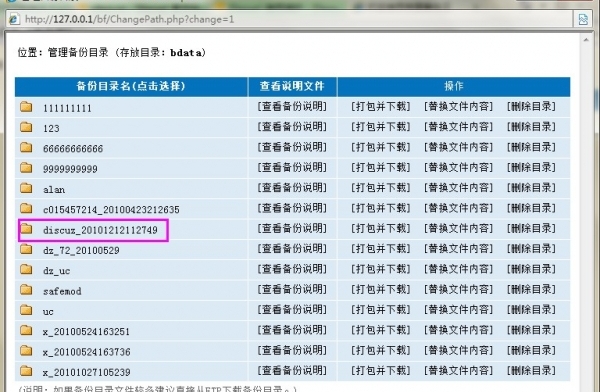Image resolution: width=600 pixels, height=392 pixels.
Task: Pack and download the discuz_20101212112749 directory
Action: [380, 229]
